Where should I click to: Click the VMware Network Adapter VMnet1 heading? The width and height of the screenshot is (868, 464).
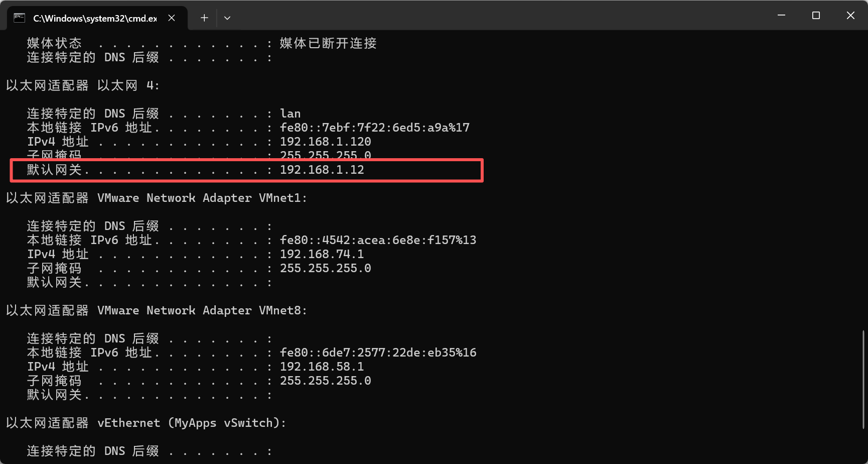point(202,198)
